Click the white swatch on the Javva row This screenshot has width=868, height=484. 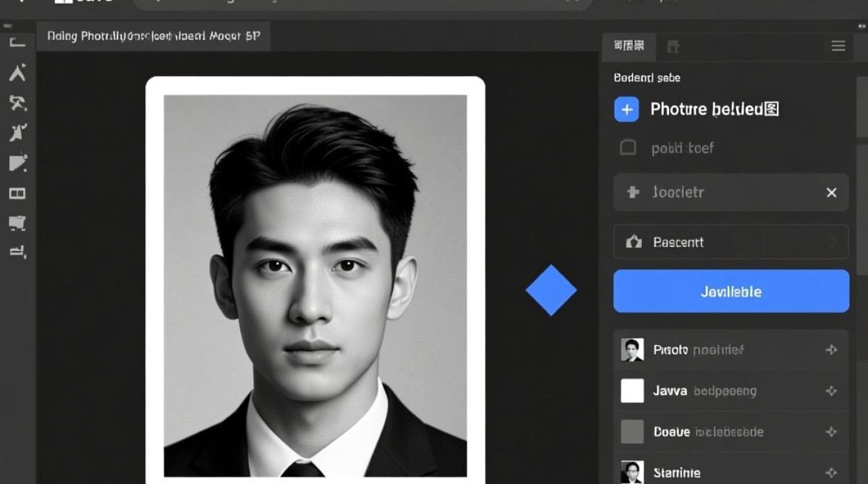tap(632, 391)
